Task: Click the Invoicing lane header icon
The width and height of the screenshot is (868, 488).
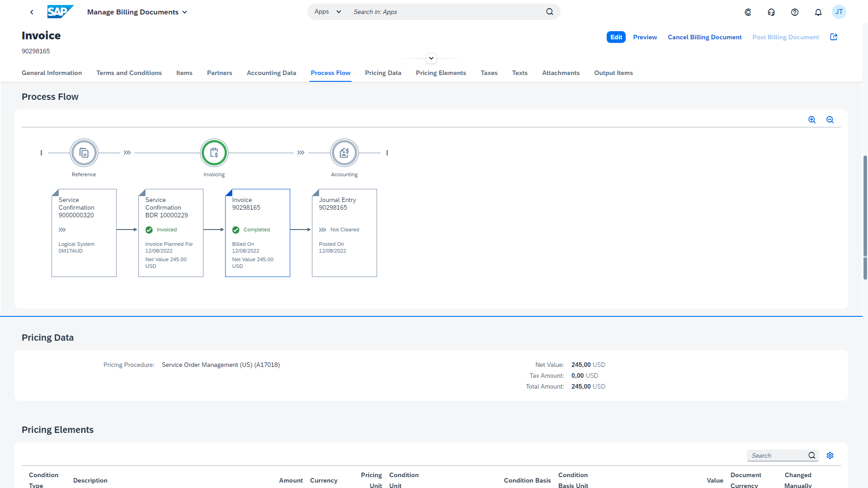Action: 214,153
